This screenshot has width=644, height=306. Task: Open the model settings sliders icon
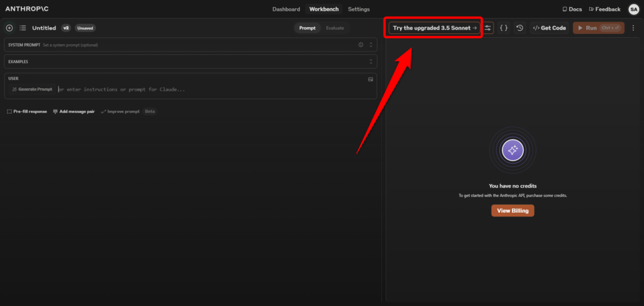[x=487, y=28]
